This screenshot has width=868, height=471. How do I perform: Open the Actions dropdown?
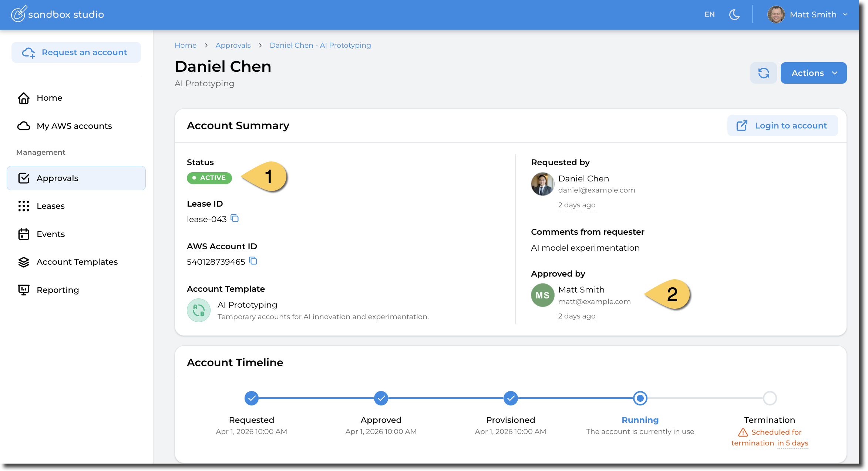(813, 73)
